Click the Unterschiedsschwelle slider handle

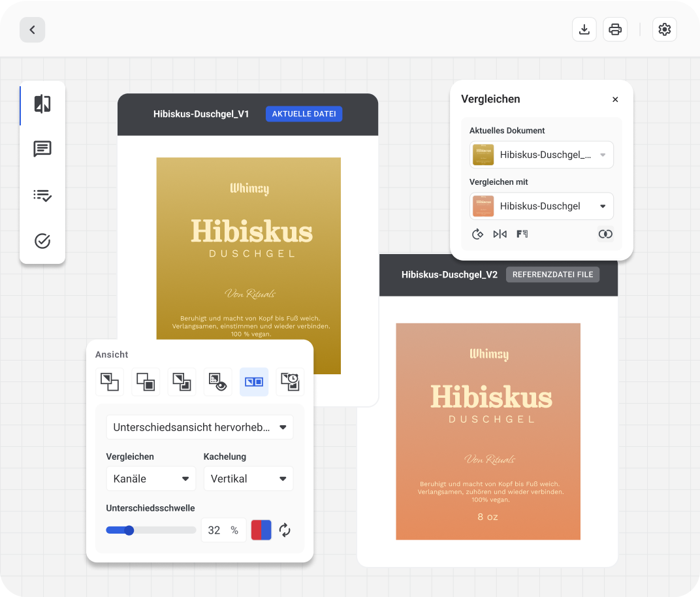pyautogui.click(x=129, y=530)
